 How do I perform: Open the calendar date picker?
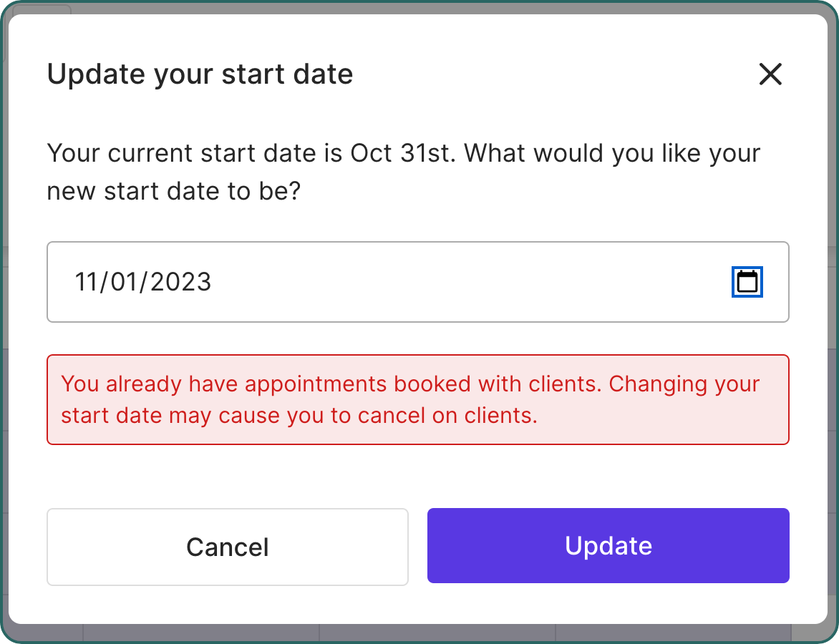pyautogui.click(x=747, y=282)
